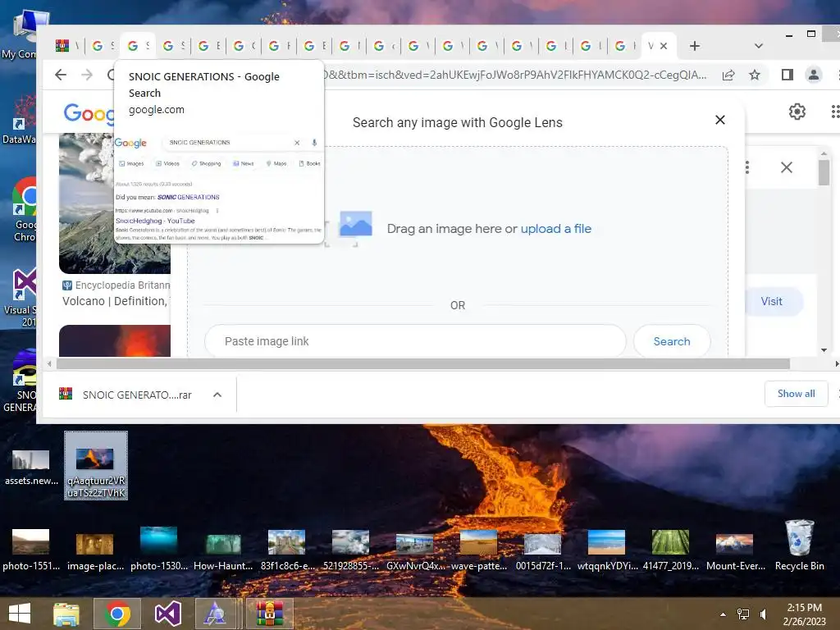Click the horizontal page scrollbar

coord(422,363)
